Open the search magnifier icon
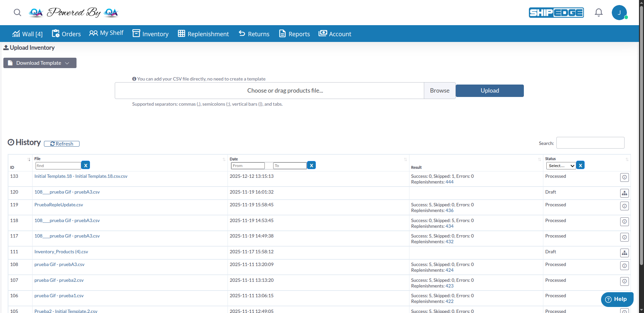Image resolution: width=644 pixels, height=313 pixels. [17, 12]
